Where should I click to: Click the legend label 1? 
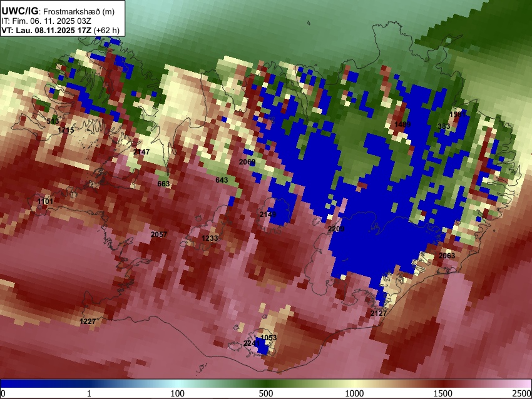pos(89,393)
